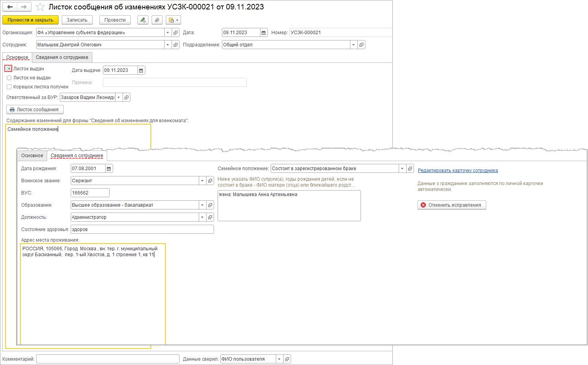588x365 pixels.
Task: Select lower panel Сведения о сотруднике tab
Action: [x=77, y=156]
